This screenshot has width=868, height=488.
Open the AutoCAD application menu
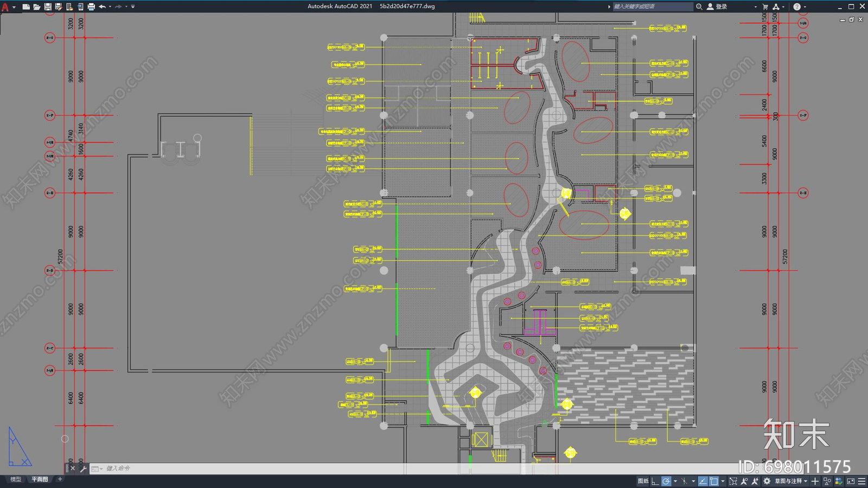point(5,7)
